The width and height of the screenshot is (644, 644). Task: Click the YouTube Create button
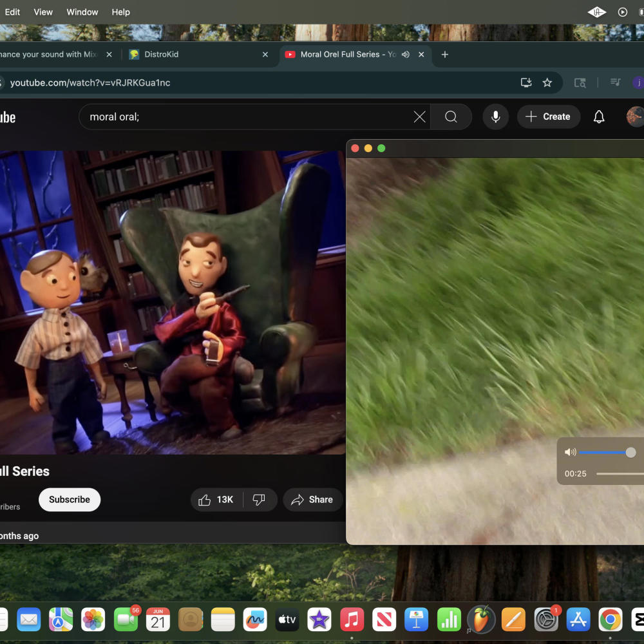(x=548, y=117)
